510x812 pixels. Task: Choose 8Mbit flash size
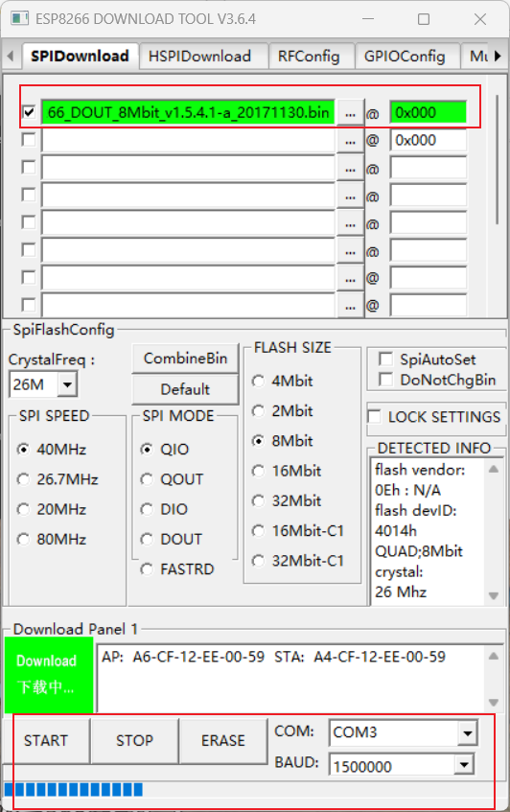tap(282, 441)
